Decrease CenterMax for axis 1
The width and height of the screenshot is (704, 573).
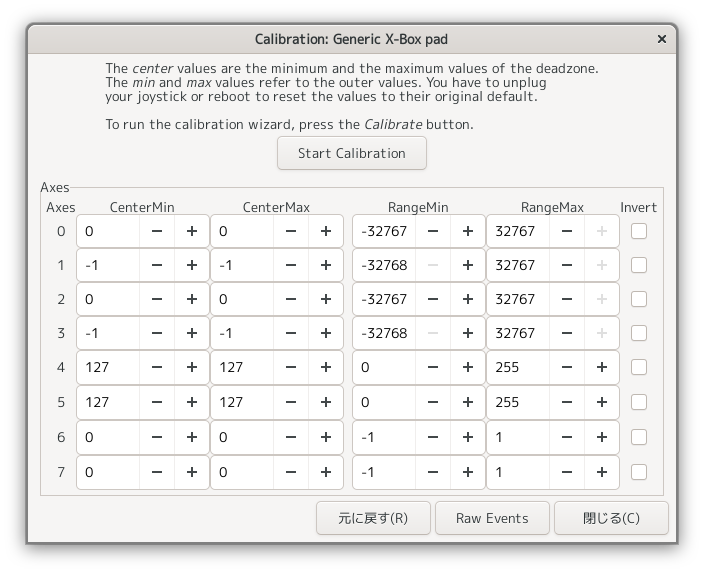(x=290, y=265)
